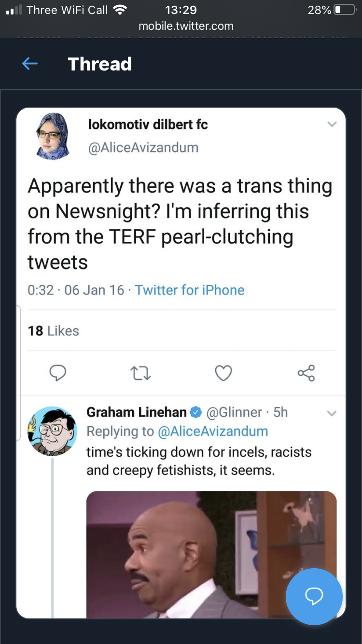Open Graham Linehan's cartoon avatar
The width and height of the screenshot is (362, 644).
click(52, 431)
